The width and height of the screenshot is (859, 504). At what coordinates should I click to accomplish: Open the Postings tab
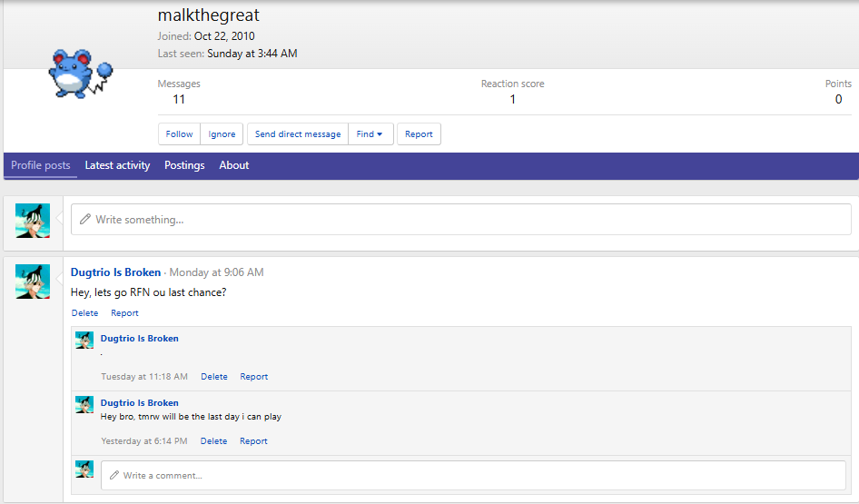point(184,165)
